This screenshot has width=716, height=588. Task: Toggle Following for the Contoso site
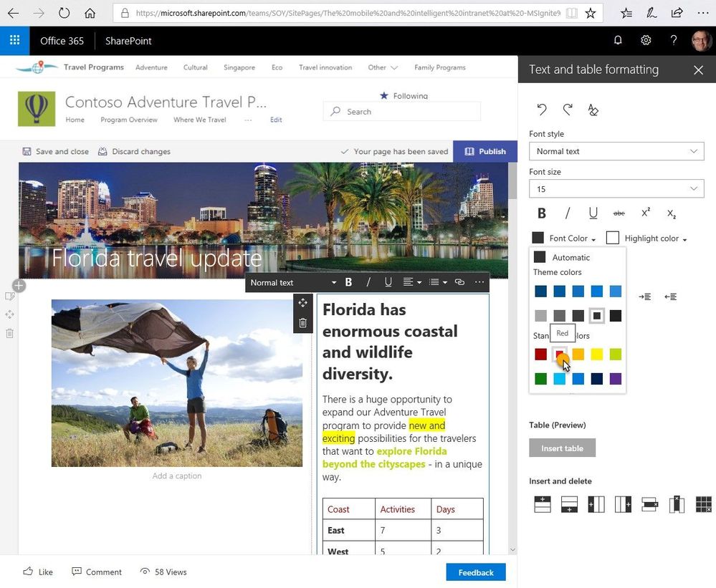point(402,95)
